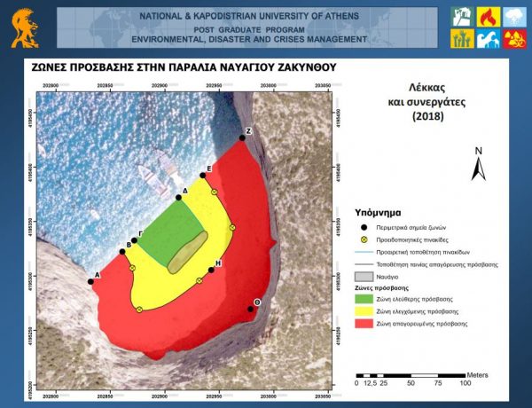This screenshot has height=408, width=532.
Task: Click the tsunami wave icon
Action: [x=487, y=38]
